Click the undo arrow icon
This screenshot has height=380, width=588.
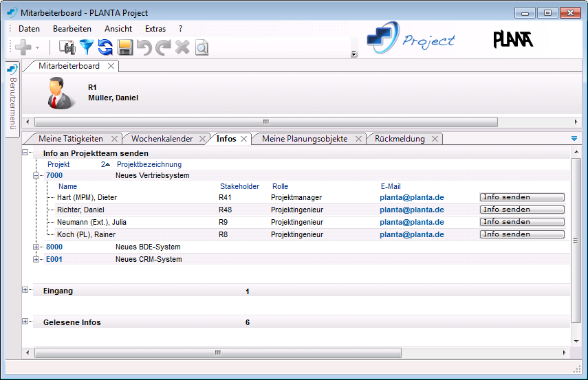tap(144, 47)
